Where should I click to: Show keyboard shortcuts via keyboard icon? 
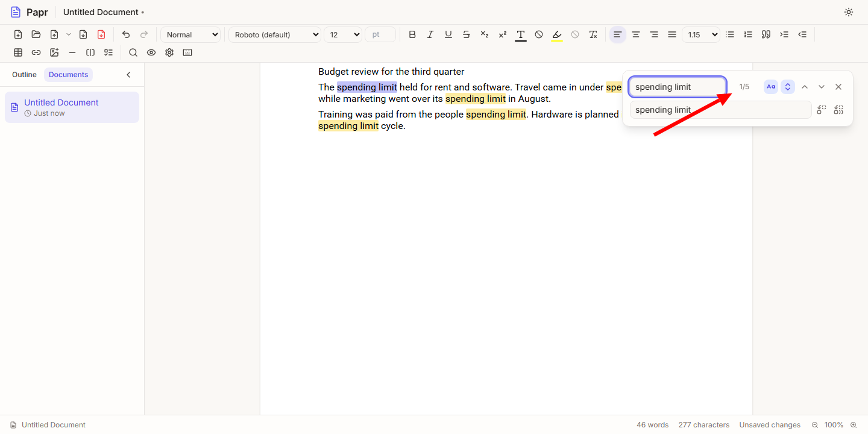(187, 52)
